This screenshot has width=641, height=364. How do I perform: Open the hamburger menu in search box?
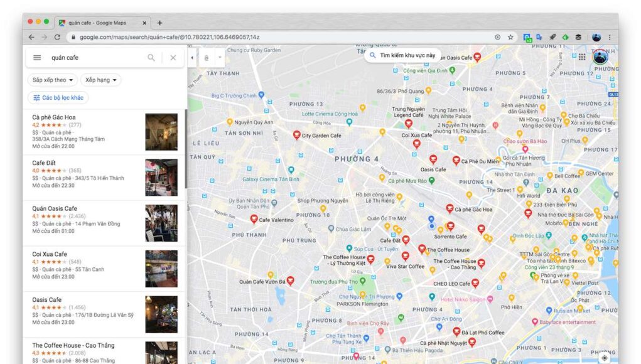point(37,58)
